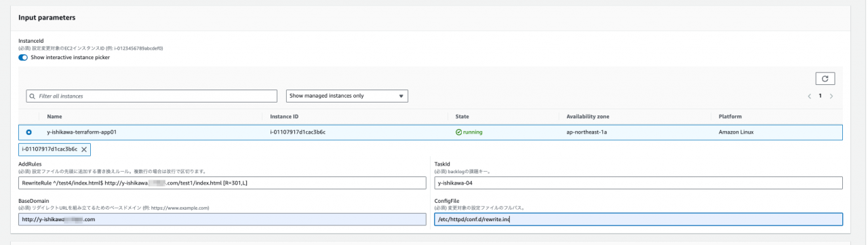Sort by Name column header

tap(54, 117)
